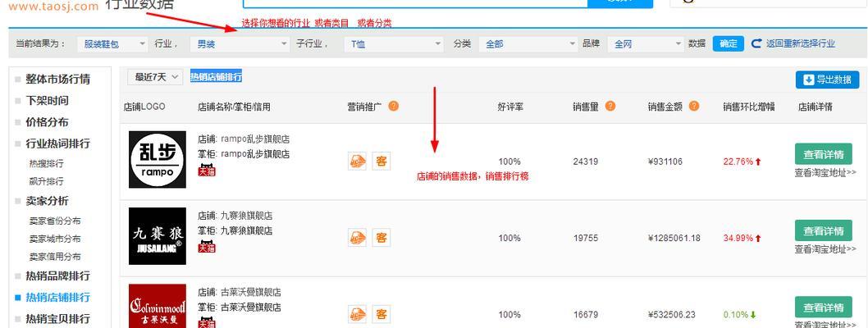Click the 九赛狼 JIUSAILANG shop logo
This screenshot has height=328, width=868.
158,236
